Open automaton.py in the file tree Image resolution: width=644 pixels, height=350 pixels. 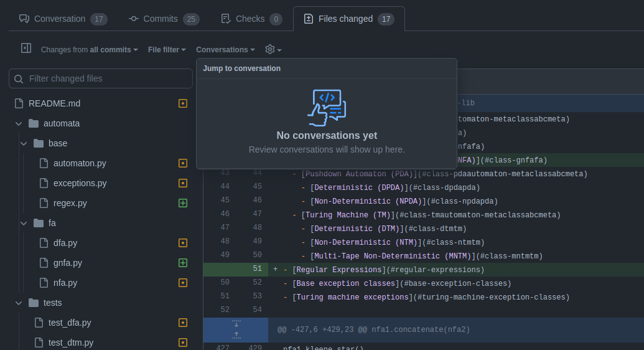pyautogui.click(x=80, y=163)
